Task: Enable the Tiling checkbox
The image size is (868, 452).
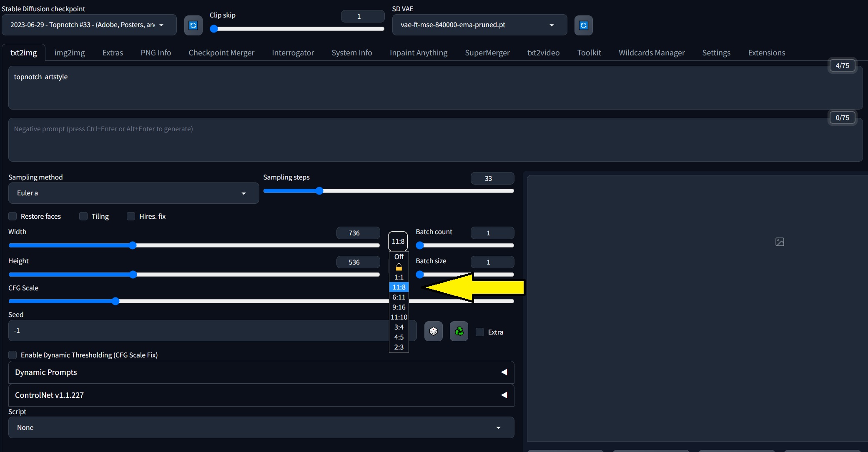Action: tap(83, 216)
